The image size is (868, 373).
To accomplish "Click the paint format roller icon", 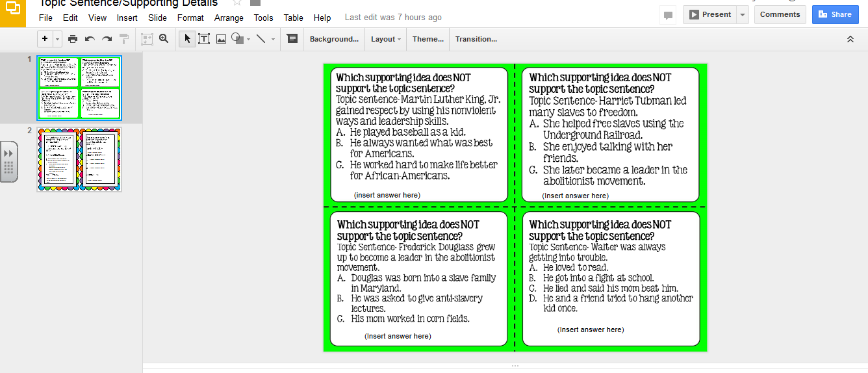I will pyautogui.click(x=123, y=39).
